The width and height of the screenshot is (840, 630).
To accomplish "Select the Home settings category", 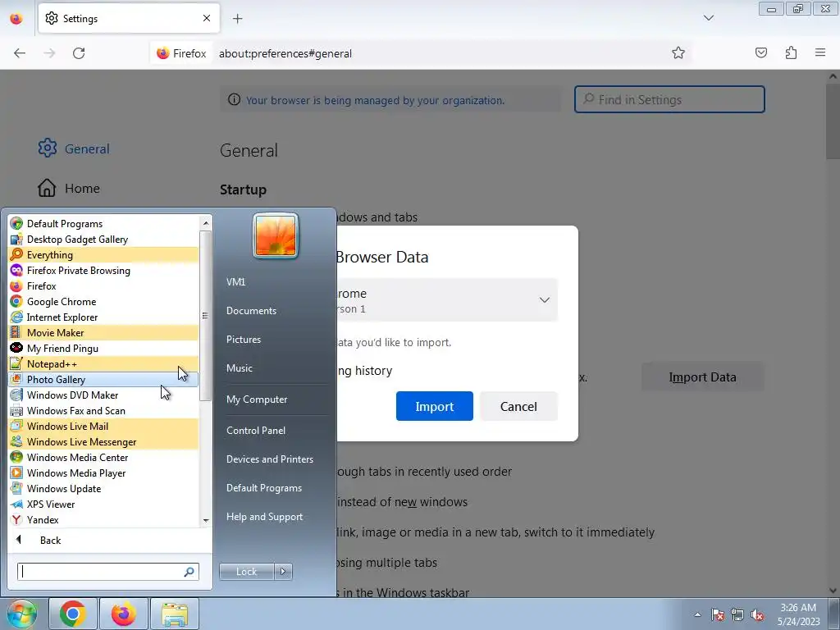I will [69, 188].
